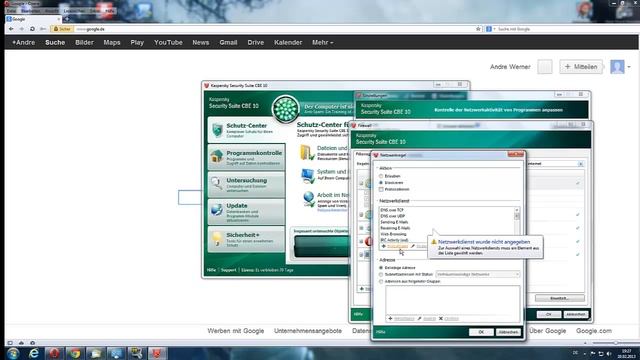The image size is (640, 360).
Task: Click browser address bar
Action: click(273, 29)
